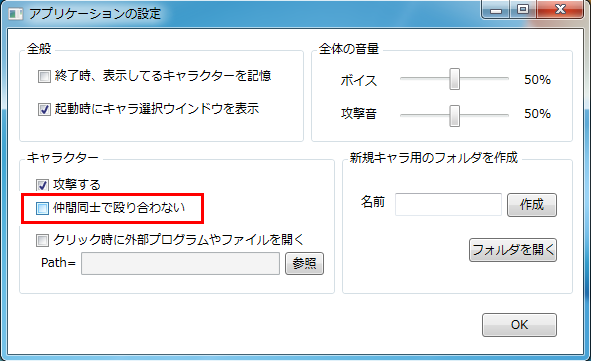Enable 終了時、表示してるキャラクターを記憶 checkbox
The image size is (591, 361).
point(44,76)
